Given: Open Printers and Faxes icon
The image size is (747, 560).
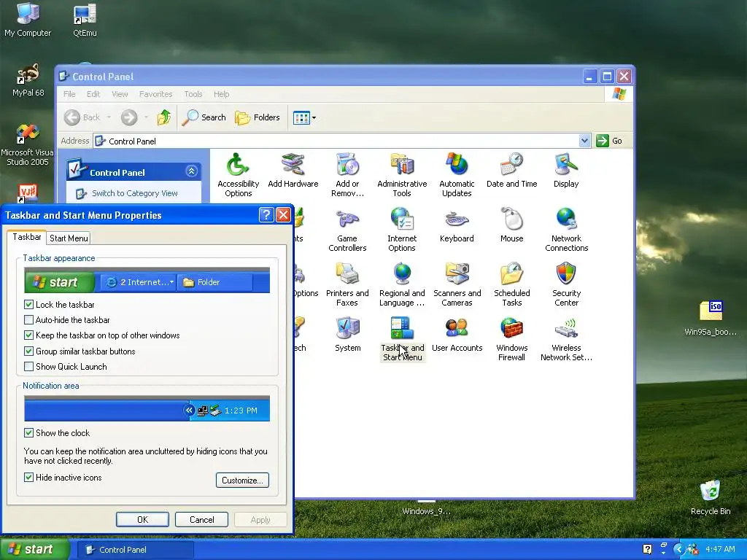Looking at the screenshot, I should [x=347, y=284].
